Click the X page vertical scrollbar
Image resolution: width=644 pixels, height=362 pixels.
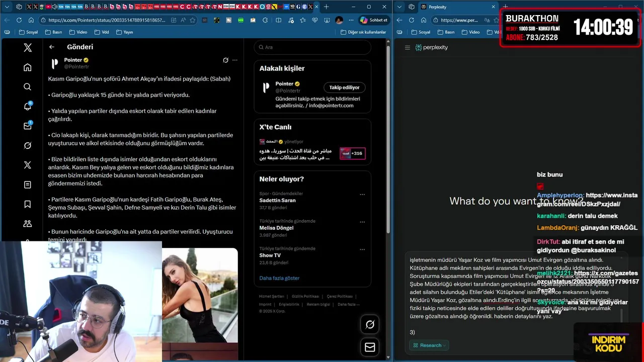tap(388, 140)
